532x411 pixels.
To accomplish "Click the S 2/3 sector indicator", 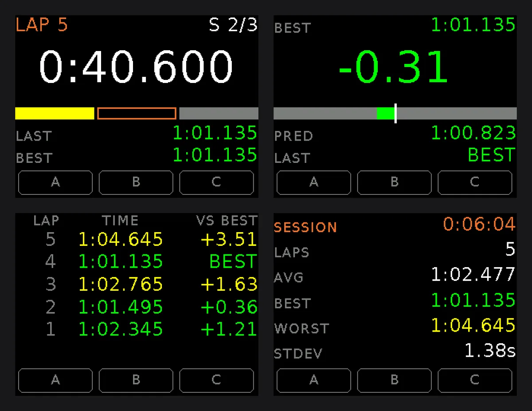I will pyautogui.click(x=233, y=25).
